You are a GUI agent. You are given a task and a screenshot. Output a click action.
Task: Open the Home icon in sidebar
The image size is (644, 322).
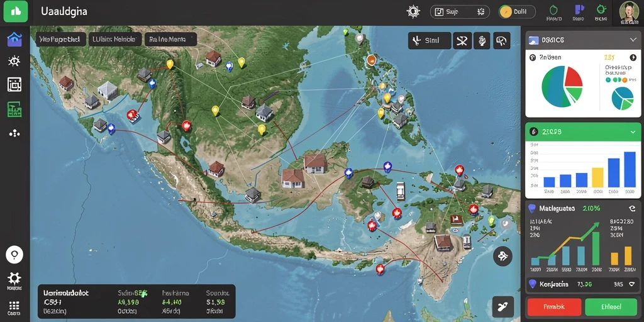point(14,40)
